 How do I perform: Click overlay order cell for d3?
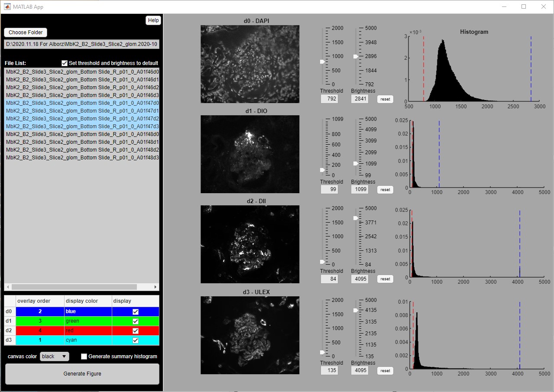40,340
